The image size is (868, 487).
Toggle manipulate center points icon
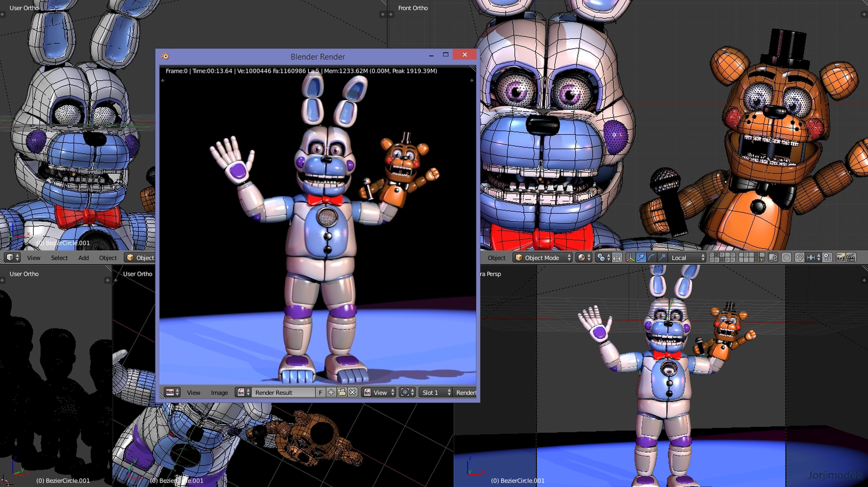(x=617, y=258)
